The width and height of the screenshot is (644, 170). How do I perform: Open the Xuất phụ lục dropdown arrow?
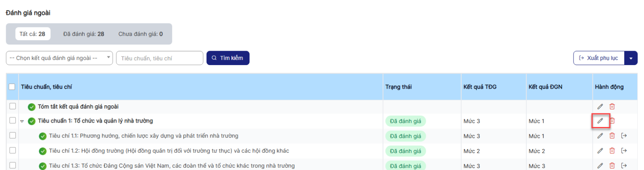pyautogui.click(x=631, y=58)
